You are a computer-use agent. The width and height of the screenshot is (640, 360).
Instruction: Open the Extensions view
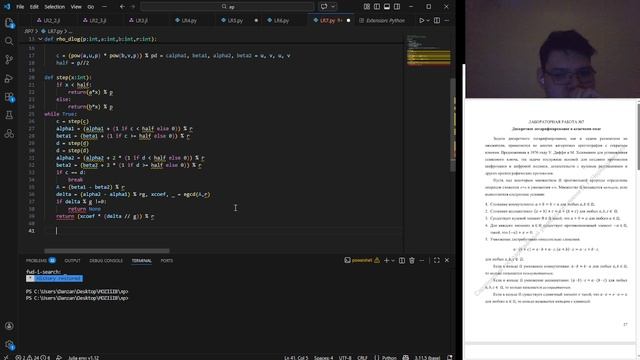point(9,97)
